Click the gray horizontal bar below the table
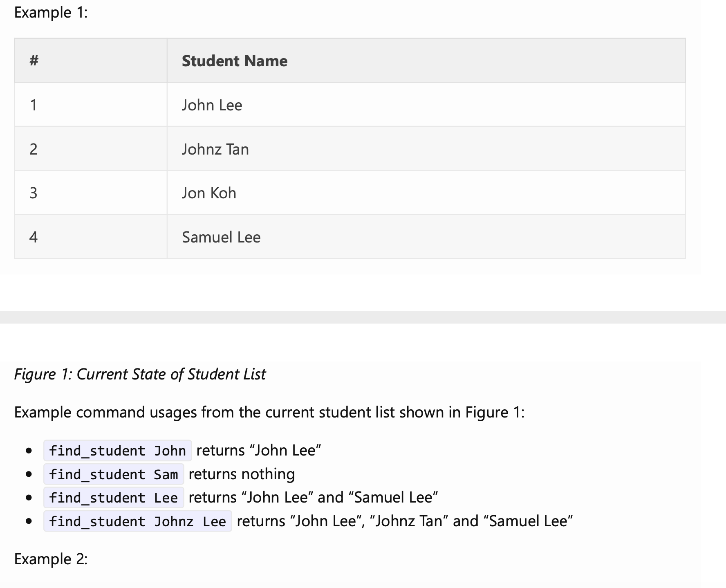726x588 pixels. point(363,317)
